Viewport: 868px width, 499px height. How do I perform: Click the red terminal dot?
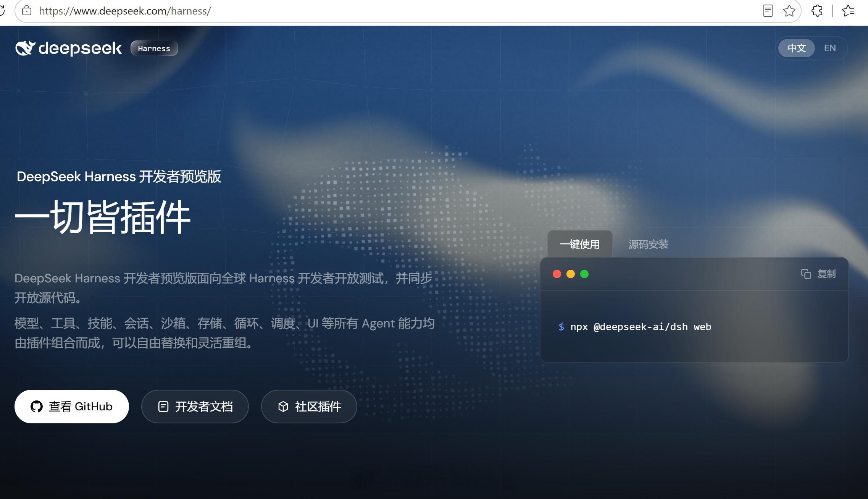click(557, 274)
